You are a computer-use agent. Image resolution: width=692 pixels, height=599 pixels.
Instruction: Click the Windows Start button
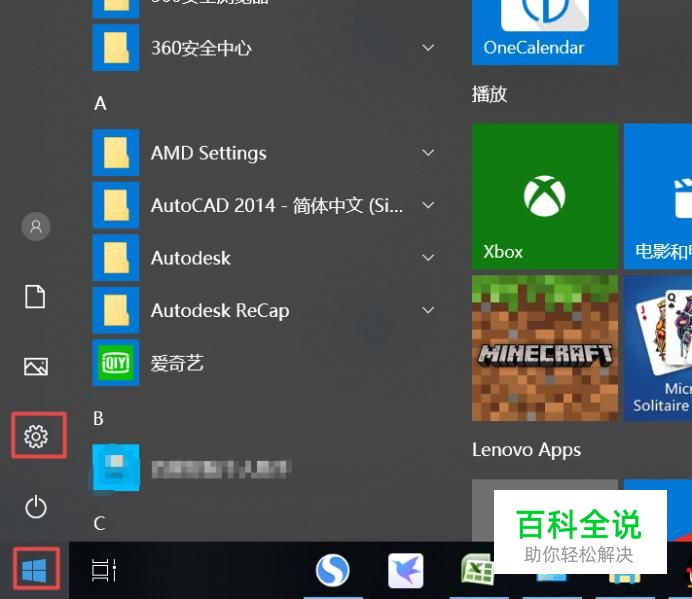[34, 570]
